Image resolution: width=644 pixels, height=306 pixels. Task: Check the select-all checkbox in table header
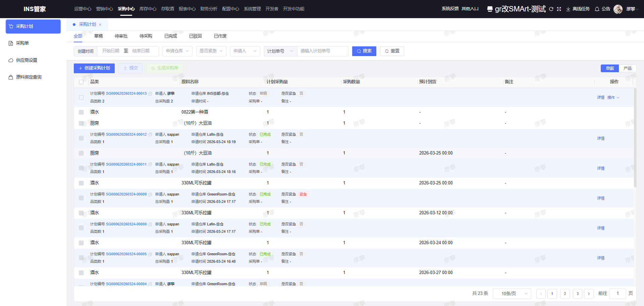point(81,82)
